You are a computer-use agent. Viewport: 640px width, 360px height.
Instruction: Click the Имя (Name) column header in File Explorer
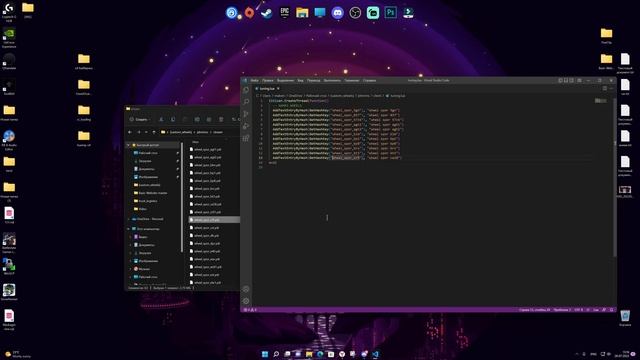coord(196,142)
